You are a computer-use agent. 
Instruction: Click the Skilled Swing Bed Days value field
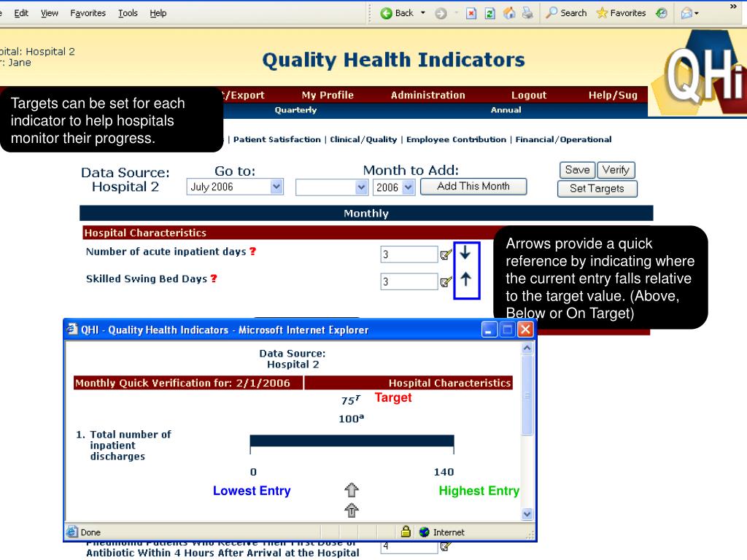coord(409,281)
